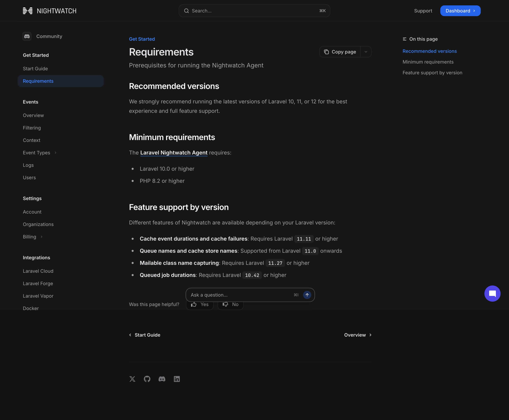Click the Minimum requirements heading
Screen dimensions: 509x420
(x=172, y=137)
